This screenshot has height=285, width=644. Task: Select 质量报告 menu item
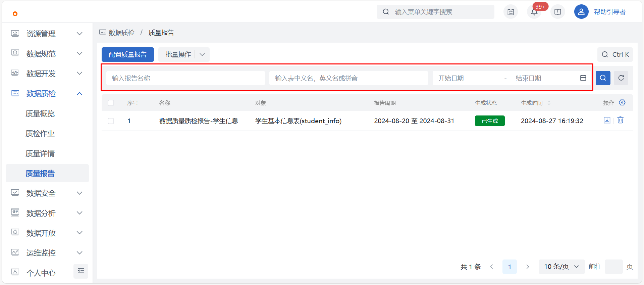(47, 173)
